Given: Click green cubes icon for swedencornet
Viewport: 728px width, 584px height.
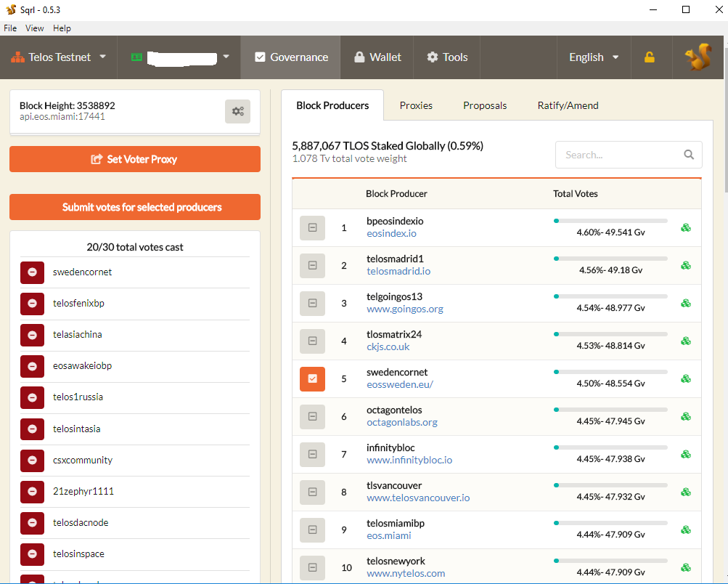Looking at the screenshot, I should pyautogui.click(x=686, y=378).
